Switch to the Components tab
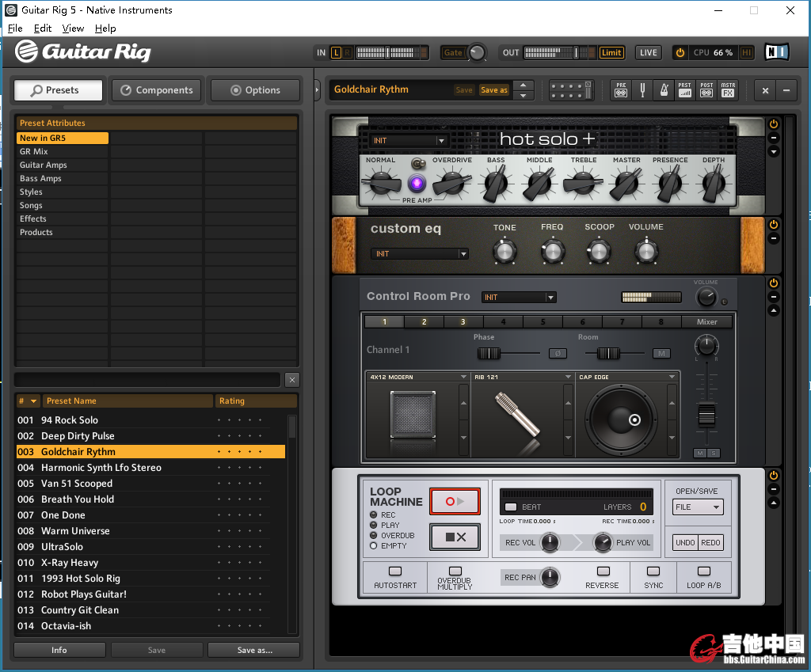The image size is (811, 672). pos(157,90)
